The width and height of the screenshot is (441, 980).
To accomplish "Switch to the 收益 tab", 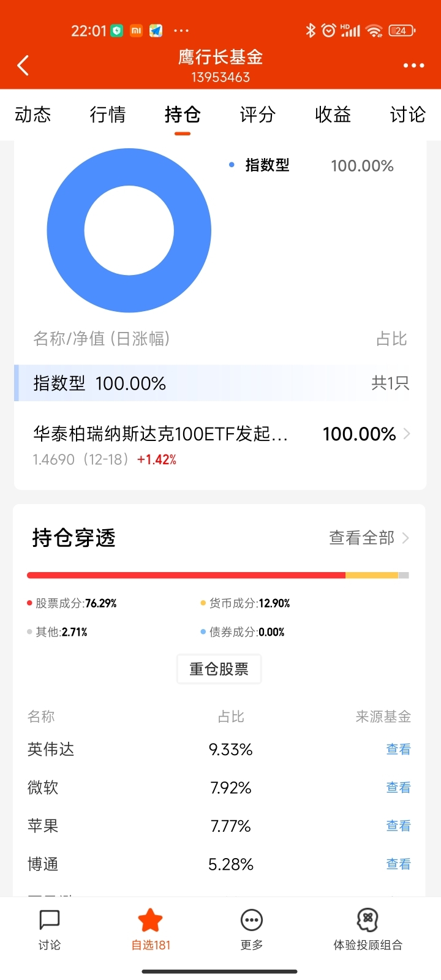I will click(x=333, y=115).
